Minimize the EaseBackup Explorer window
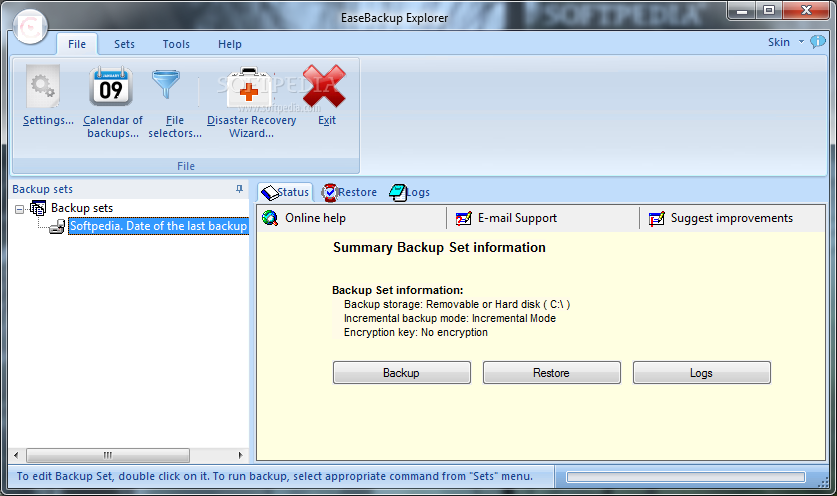The width and height of the screenshot is (837, 496). (742, 11)
